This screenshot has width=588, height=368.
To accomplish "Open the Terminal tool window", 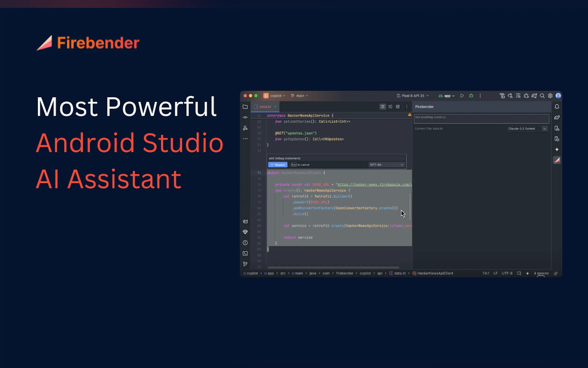I will coord(245,253).
